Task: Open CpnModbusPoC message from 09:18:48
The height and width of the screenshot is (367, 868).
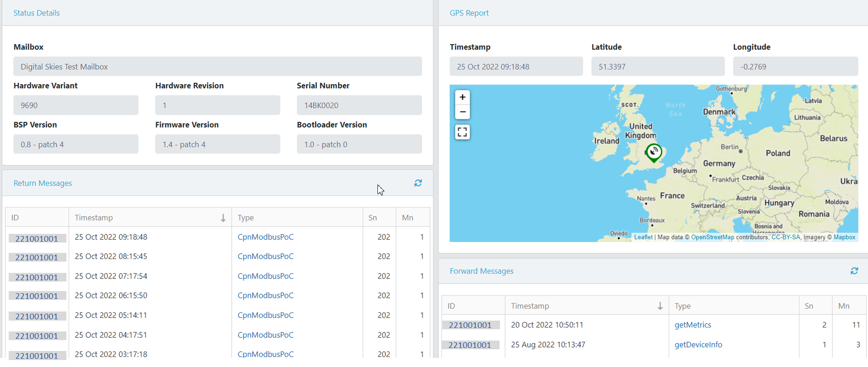Action: click(x=266, y=237)
